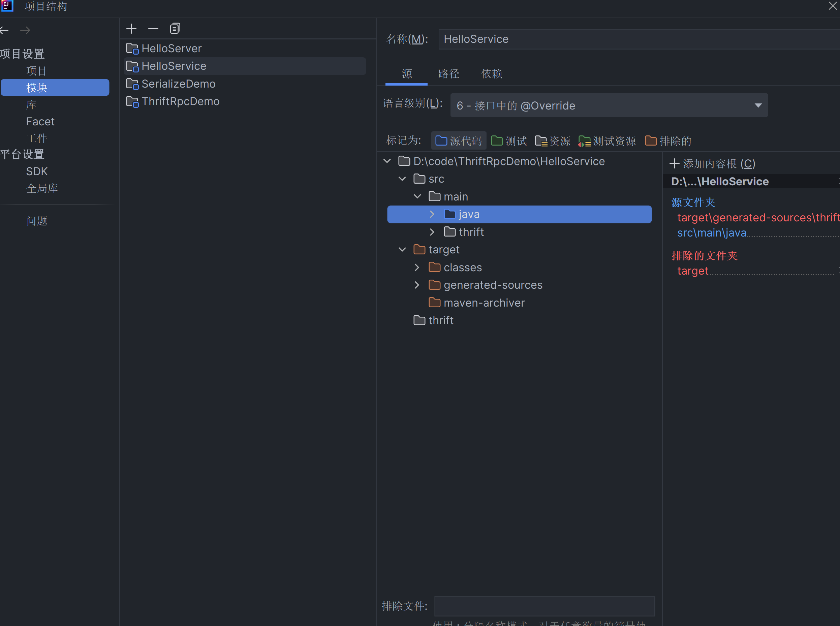Collapse the target folder node
This screenshot has height=626, width=840.
402,250
